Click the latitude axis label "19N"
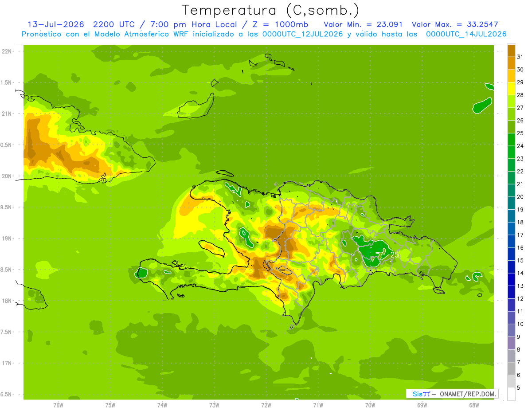532x411 pixels. (6, 238)
